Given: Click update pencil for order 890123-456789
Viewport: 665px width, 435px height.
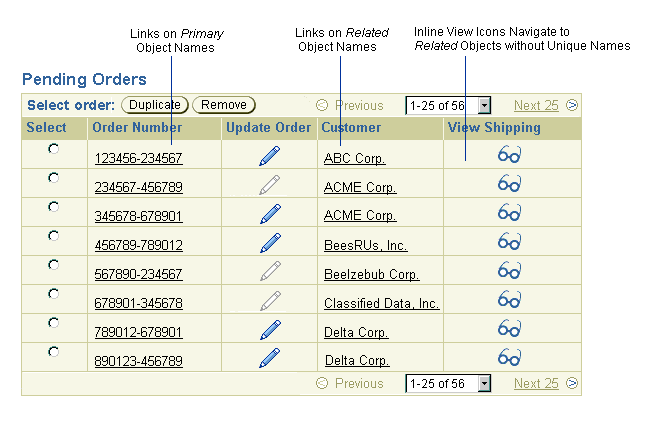Looking at the screenshot, I should coord(270,358).
